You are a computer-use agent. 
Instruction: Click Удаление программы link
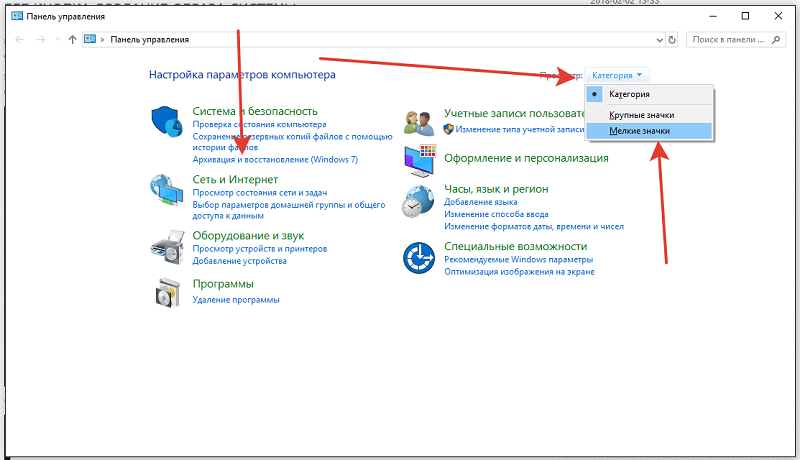236,300
